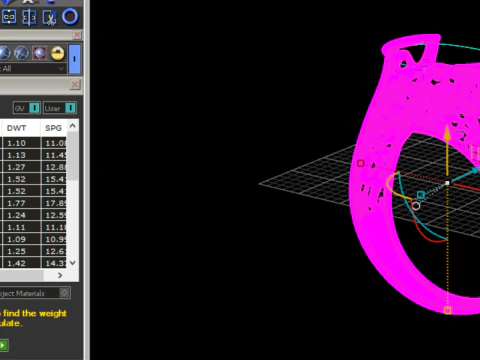Screen dimensions: 480x360
Task: Click the SPG cell beginning 17.8
Action: [x=54, y=203]
